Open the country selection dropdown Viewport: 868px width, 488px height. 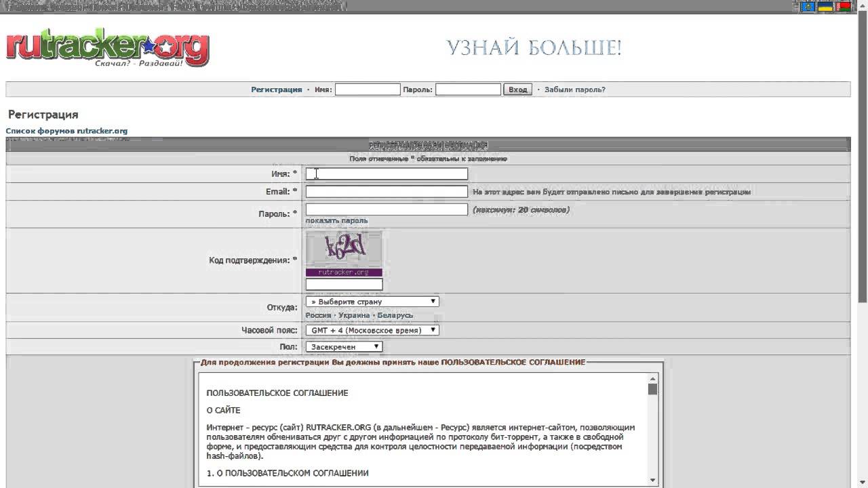(x=372, y=302)
